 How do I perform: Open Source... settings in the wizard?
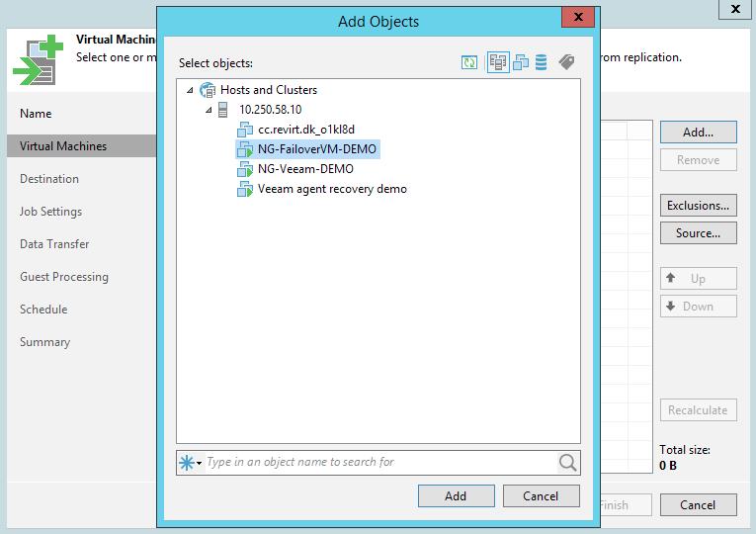(698, 233)
